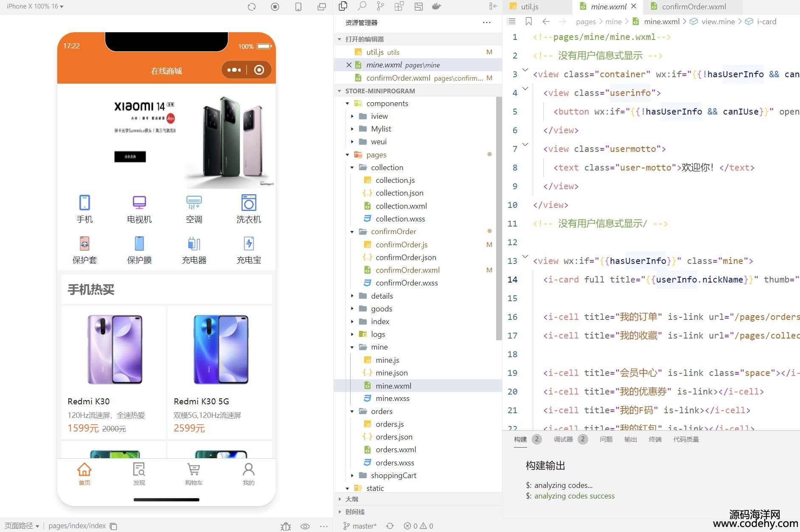Toggle the eye preview icon in status bar
This screenshot has width=800, height=532.
pyautogui.click(x=305, y=526)
